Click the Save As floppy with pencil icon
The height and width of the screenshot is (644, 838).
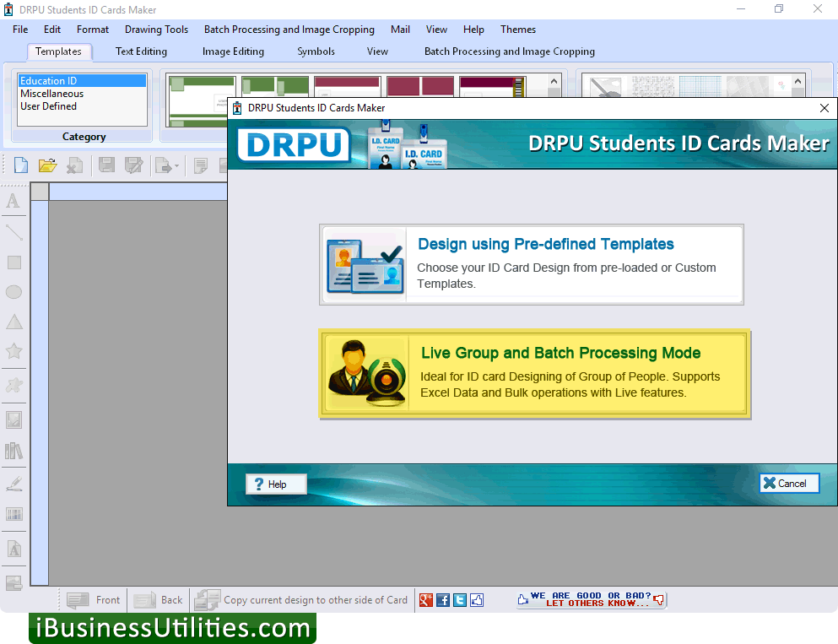(133, 165)
